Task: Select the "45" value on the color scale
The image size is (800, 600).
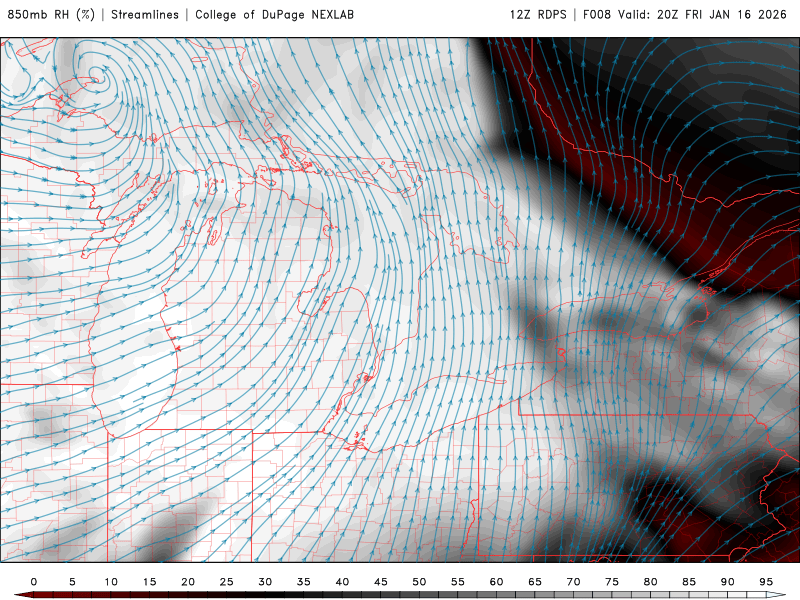Action: click(x=381, y=582)
